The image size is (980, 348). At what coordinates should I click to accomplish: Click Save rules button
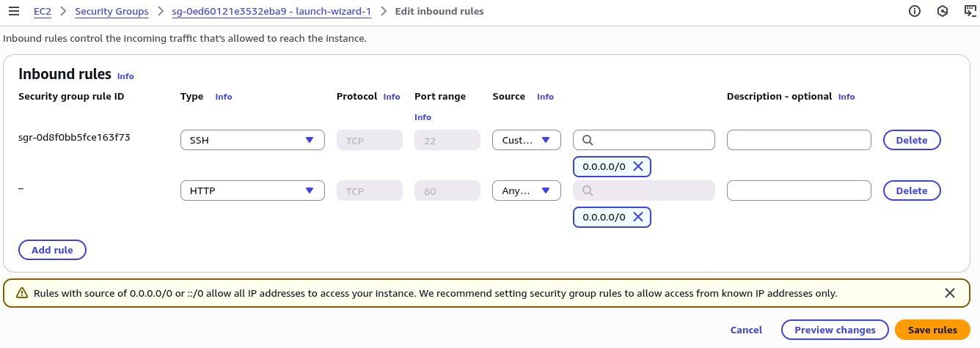tap(932, 330)
